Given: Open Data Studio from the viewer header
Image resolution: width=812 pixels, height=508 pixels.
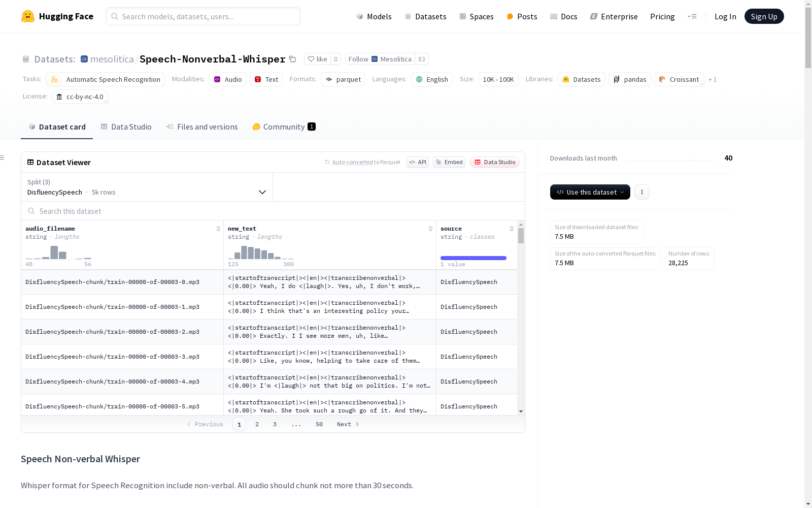Looking at the screenshot, I should pyautogui.click(x=494, y=162).
